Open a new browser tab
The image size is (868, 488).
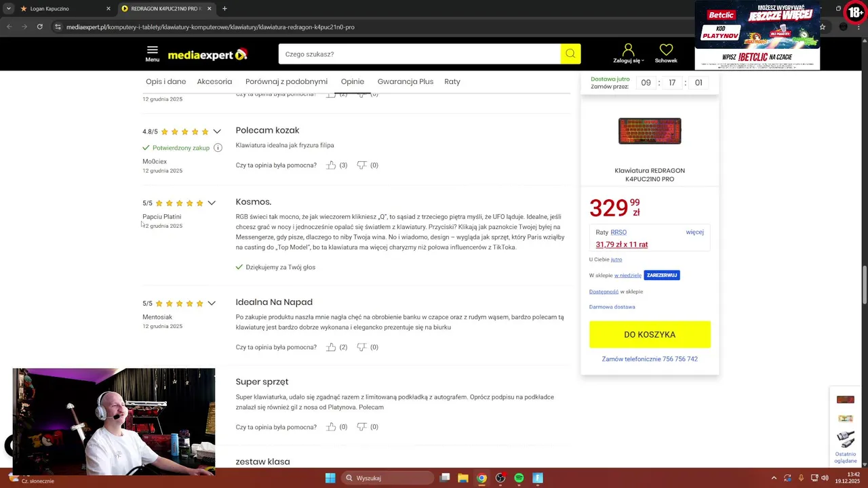224,9
